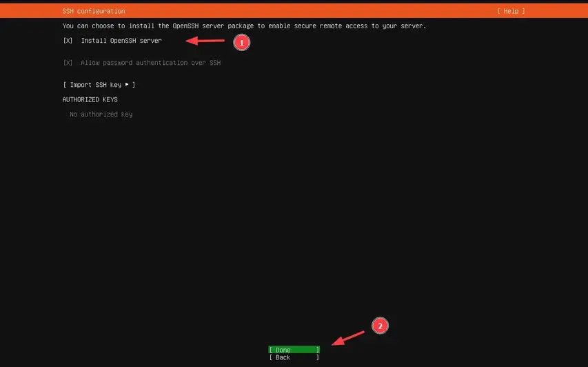Click the triangle arrow beside Import SSH key
Screen dimensions: 588x367
click(x=127, y=84)
